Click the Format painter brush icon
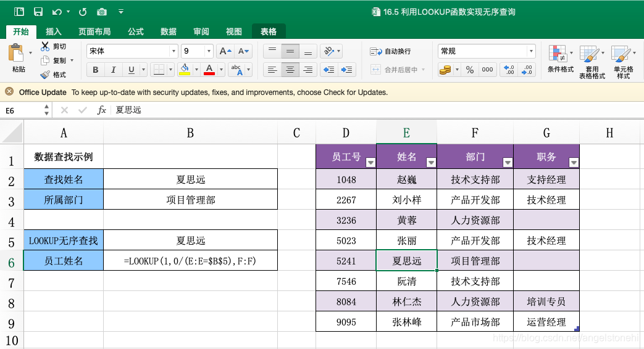 (45, 75)
